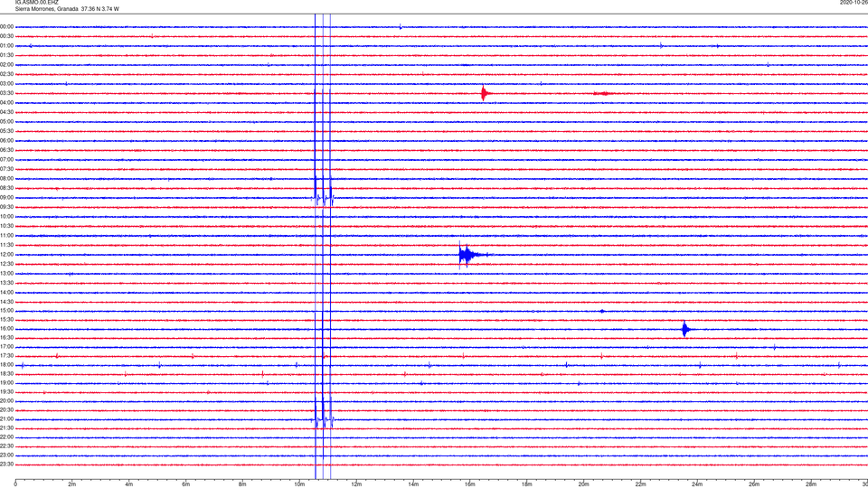Click the 09:00 trace time label
The image size is (868, 488).
[6, 198]
